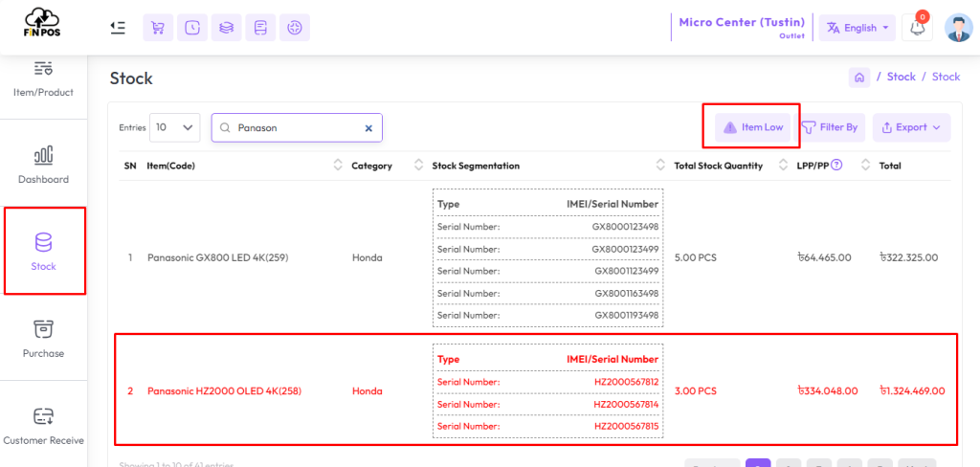The width and height of the screenshot is (980, 467).
Task: Open the Filter By button
Action: click(x=830, y=127)
